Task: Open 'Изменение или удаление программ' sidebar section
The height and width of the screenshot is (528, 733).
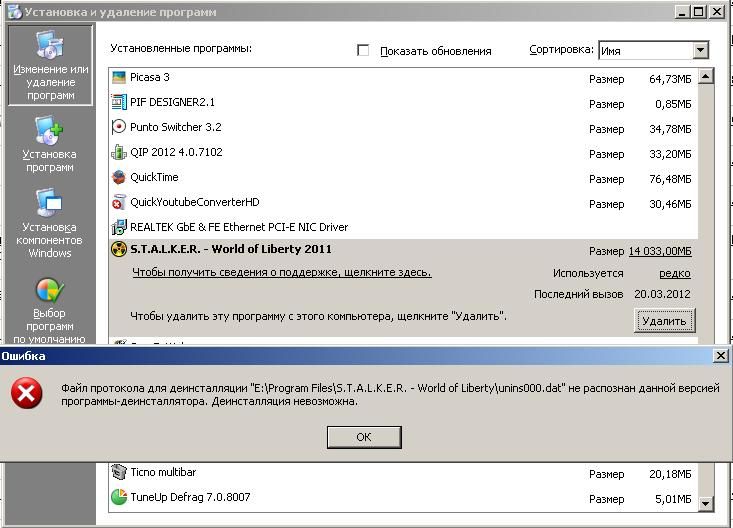Action: [50, 65]
